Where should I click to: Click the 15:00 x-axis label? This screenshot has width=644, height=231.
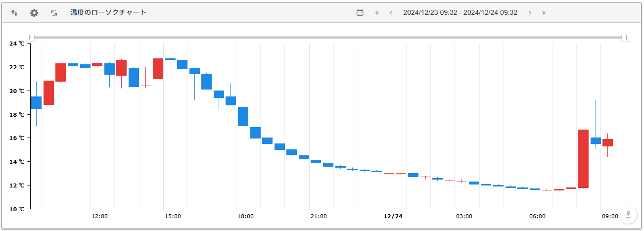click(173, 216)
